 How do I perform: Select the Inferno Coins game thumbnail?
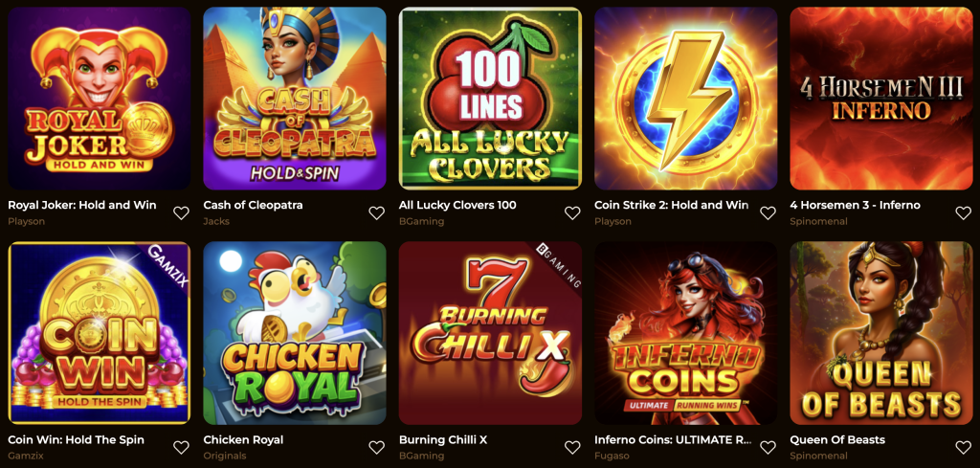pyautogui.click(x=685, y=333)
